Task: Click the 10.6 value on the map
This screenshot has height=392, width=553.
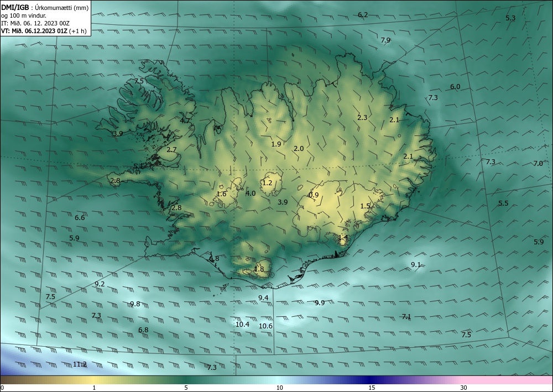Action: [265, 326]
